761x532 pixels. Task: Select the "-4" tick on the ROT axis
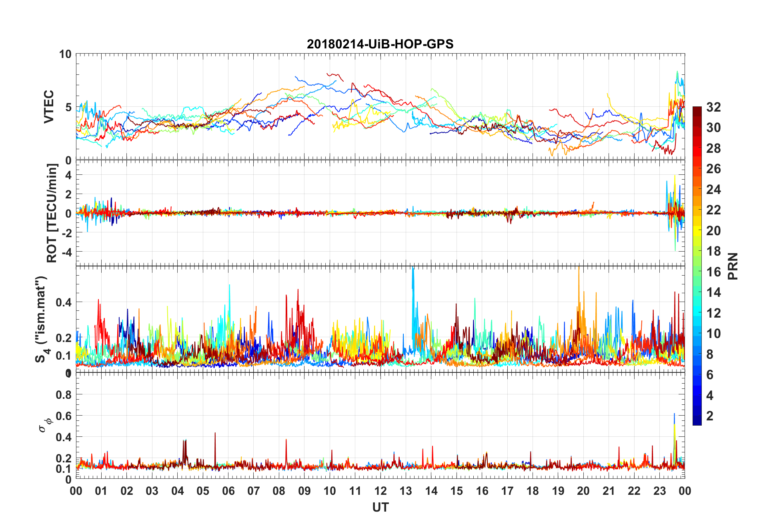tap(68, 252)
